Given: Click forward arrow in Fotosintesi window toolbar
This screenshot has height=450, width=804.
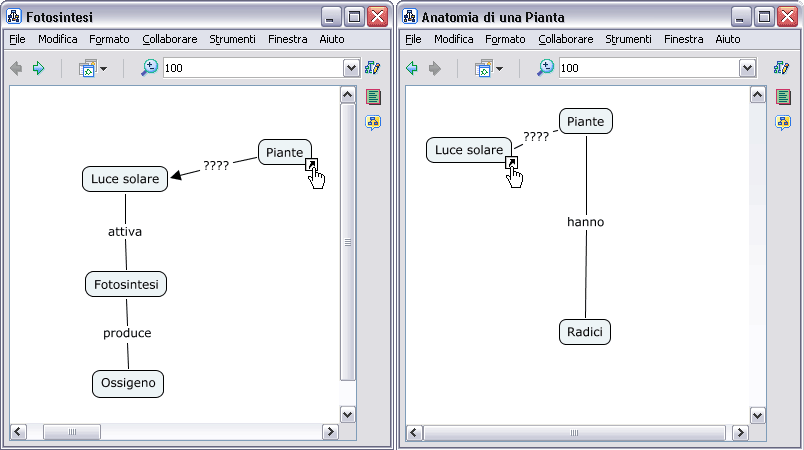Looking at the screenshot, I should pos(39,68).
